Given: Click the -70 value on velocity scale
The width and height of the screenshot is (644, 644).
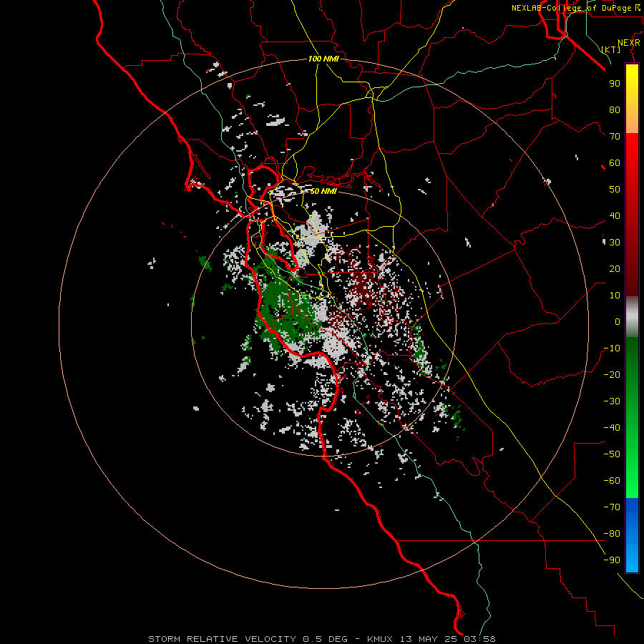Looking at the screenshot, I should (x=612, y=507).
